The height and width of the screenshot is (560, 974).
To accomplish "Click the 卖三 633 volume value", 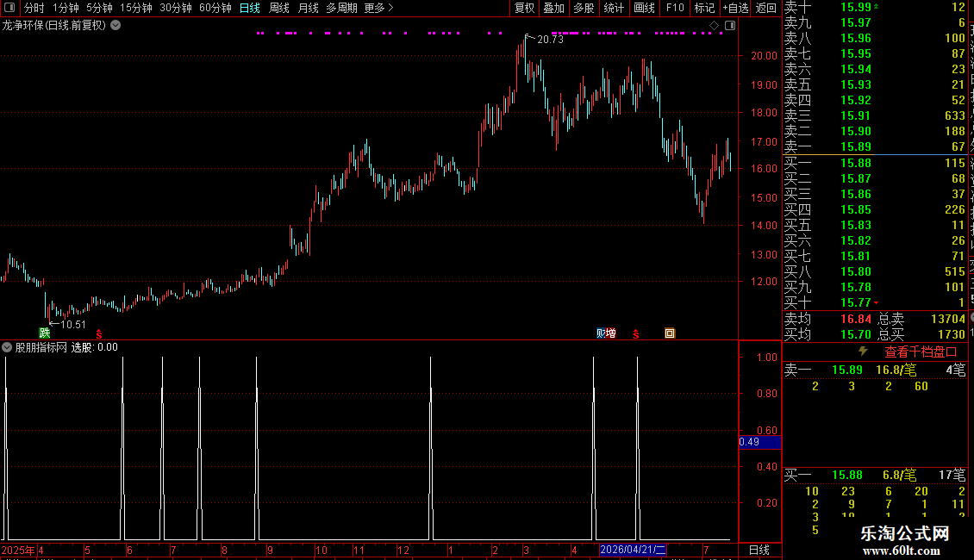I will coord(955,115).
